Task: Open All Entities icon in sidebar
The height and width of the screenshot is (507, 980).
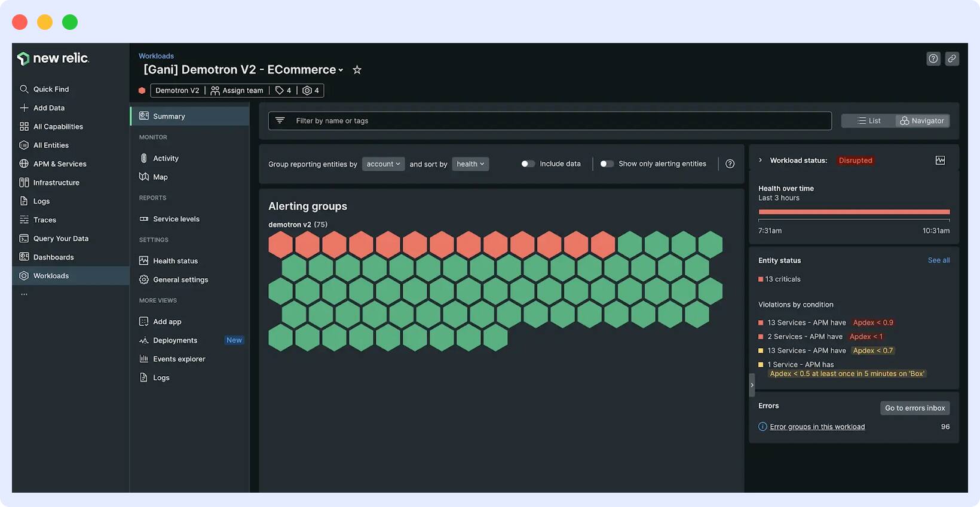Action: pyautogui.click(x=24, y=145)
